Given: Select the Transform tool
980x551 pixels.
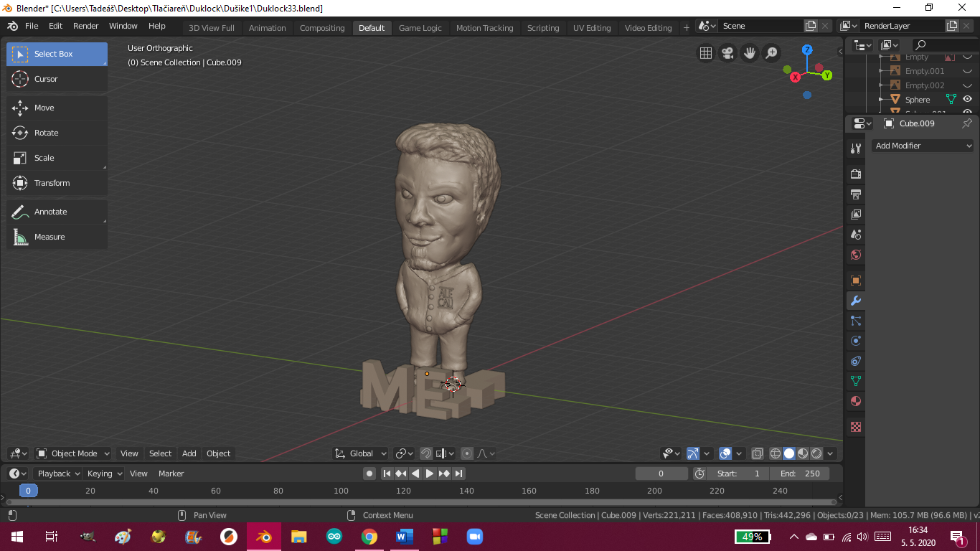Looking at the screenshot, I should pos(57,183).
